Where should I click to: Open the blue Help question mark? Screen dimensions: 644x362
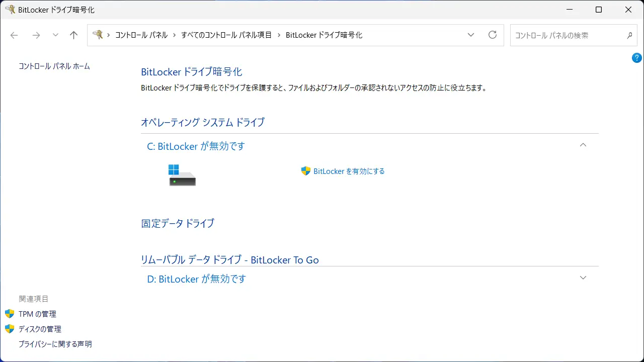(x=636, y=58)
